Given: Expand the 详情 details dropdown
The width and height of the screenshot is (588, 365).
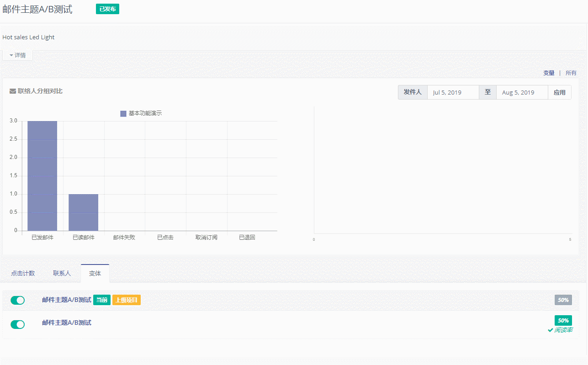Looking at the screenshot, I should (17, 55).
